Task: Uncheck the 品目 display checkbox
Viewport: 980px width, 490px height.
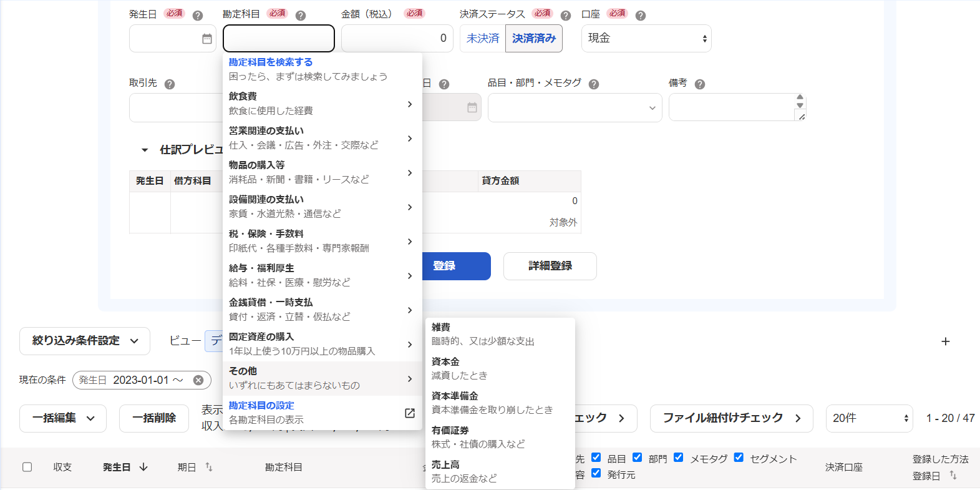Action: 596,458
